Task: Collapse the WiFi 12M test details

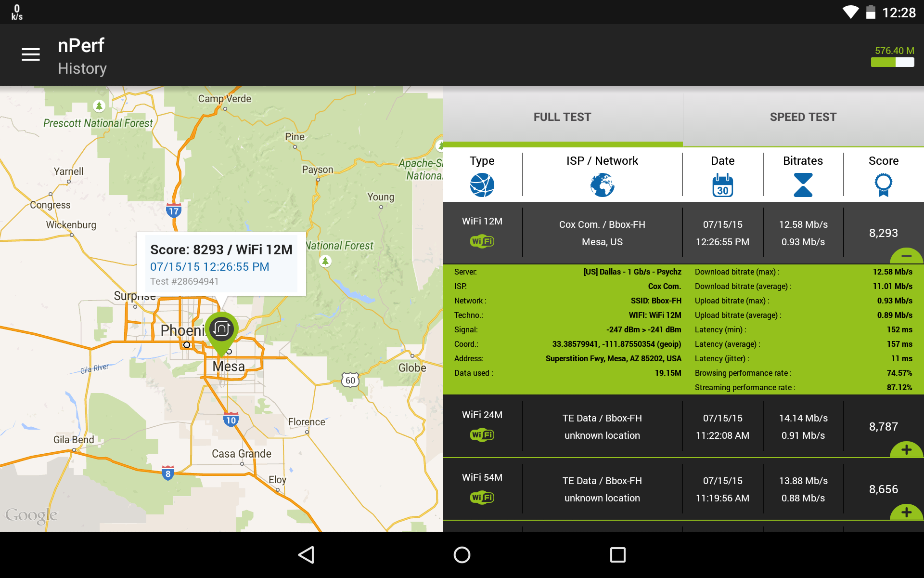Action: [x=906, y=256]
